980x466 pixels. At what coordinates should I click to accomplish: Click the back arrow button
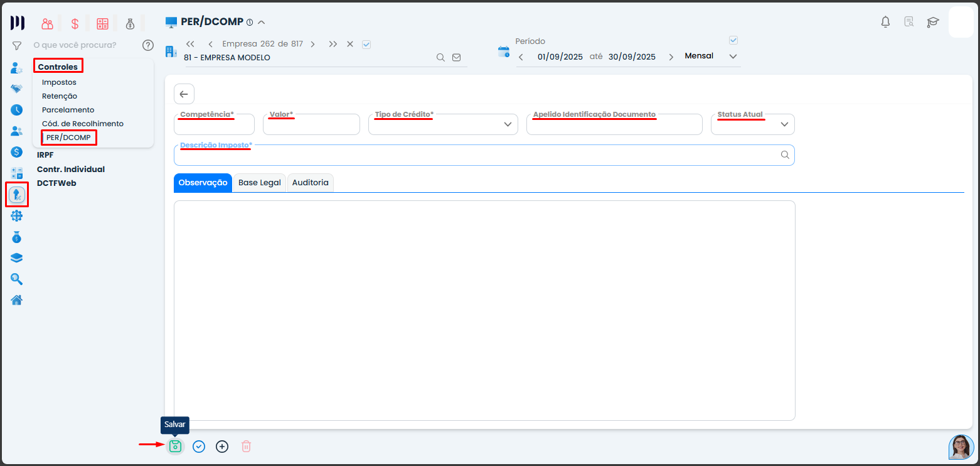pos(184,94)
